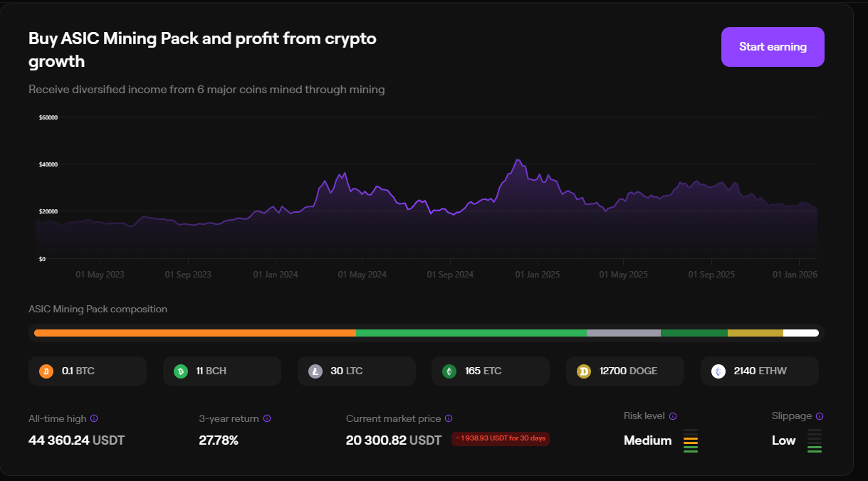Click the 20 300.82 USDT price value
The image size is (868, 481).
pyautogui.click(x=394, y=440)
